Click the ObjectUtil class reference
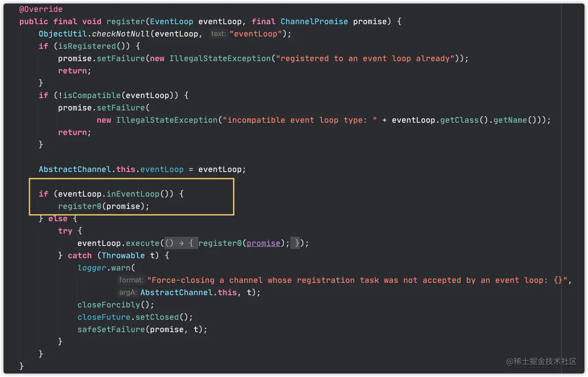The width and height of the screenshot is (588, 377). click(63, 34)
